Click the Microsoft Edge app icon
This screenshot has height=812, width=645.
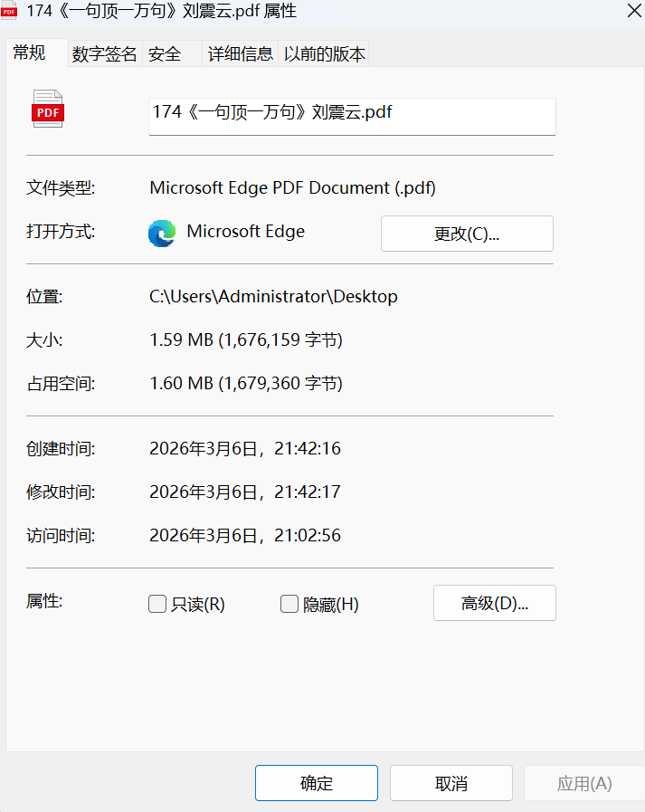(162, 233)
